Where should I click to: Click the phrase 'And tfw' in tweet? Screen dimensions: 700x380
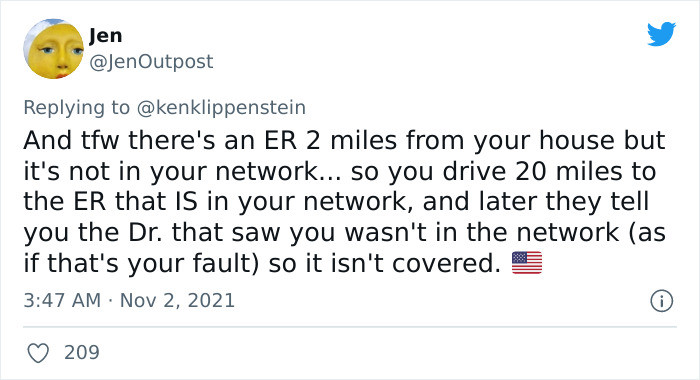coord(71,140)
